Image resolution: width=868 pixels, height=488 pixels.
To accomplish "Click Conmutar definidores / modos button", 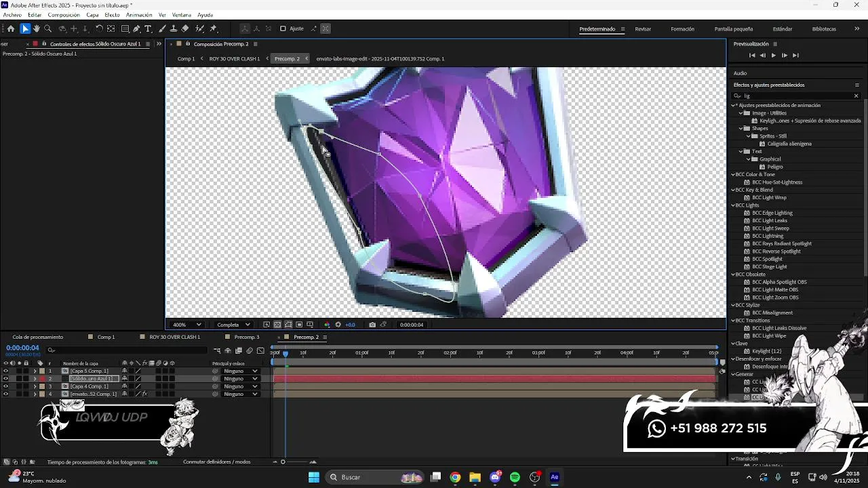I will click(217, 462).
